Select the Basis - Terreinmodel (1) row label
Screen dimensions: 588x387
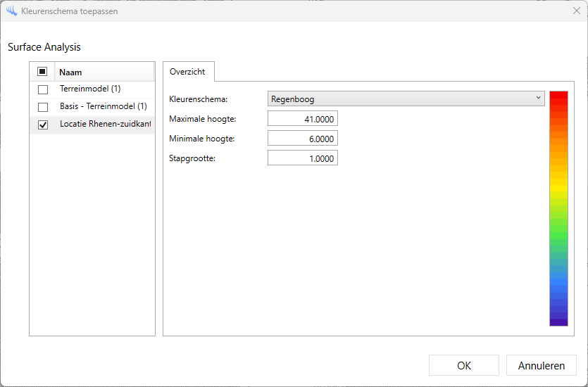click(103, 107)
